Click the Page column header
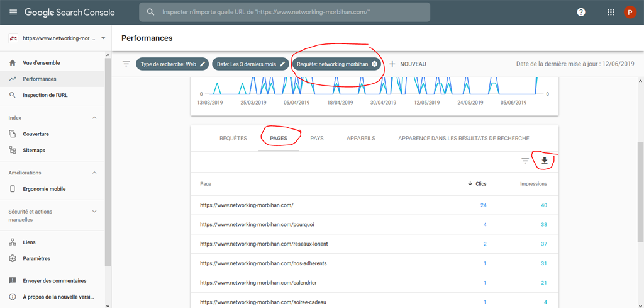The height and width of the screenshot is (308, 644). (206, 184)
